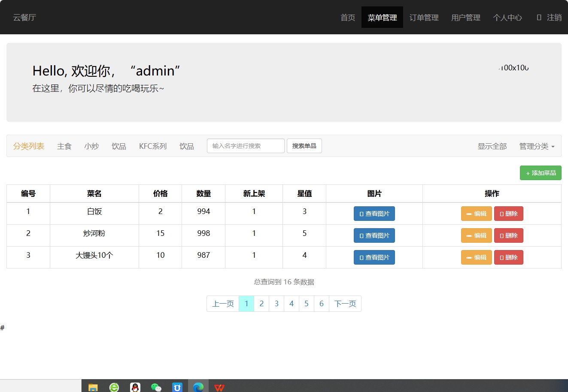Viewport: 568px width, 392px height.
Task: Expand the 管理分类 dropdown
Action: pos(537,146)
